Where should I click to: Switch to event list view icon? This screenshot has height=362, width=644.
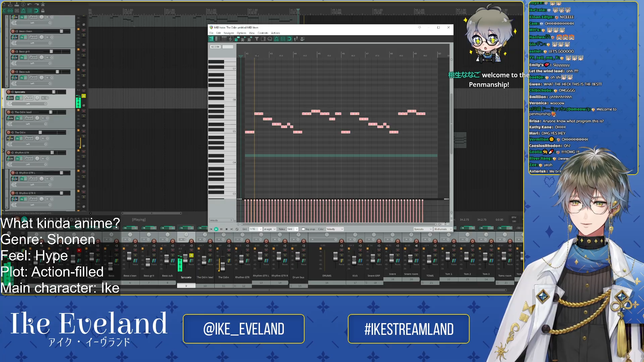click(x=224, y=39)
